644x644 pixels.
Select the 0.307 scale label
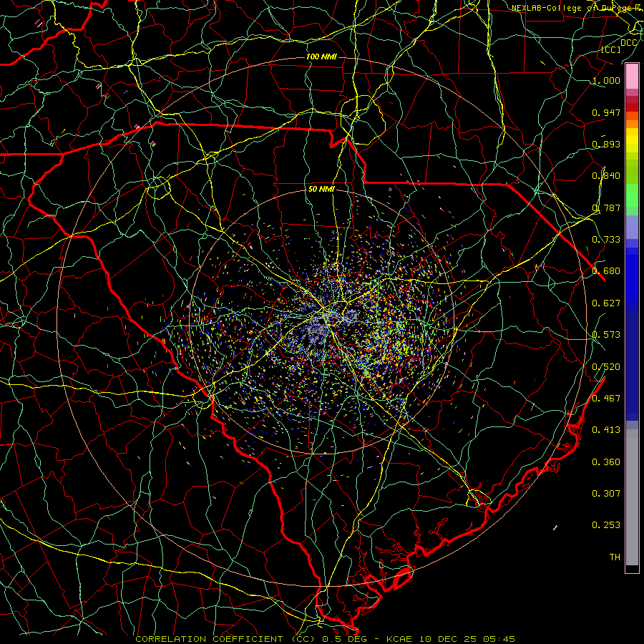[x=606, y=493]
